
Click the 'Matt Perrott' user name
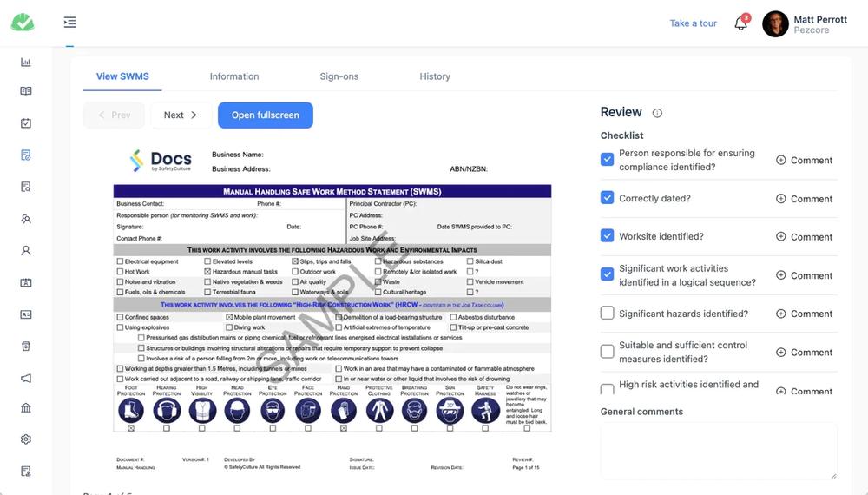[820, 19]
